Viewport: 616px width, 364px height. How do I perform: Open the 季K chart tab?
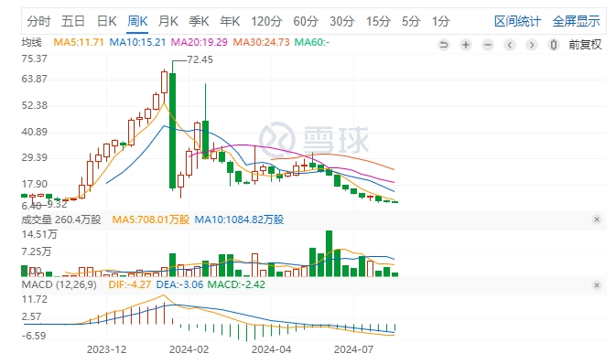(x=199, y=21)
